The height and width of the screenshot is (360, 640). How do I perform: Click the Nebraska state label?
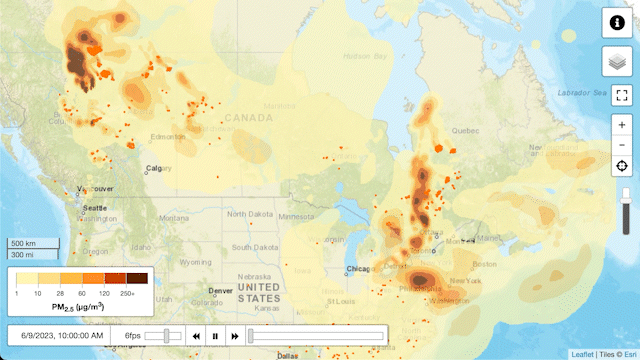point(254,277)
